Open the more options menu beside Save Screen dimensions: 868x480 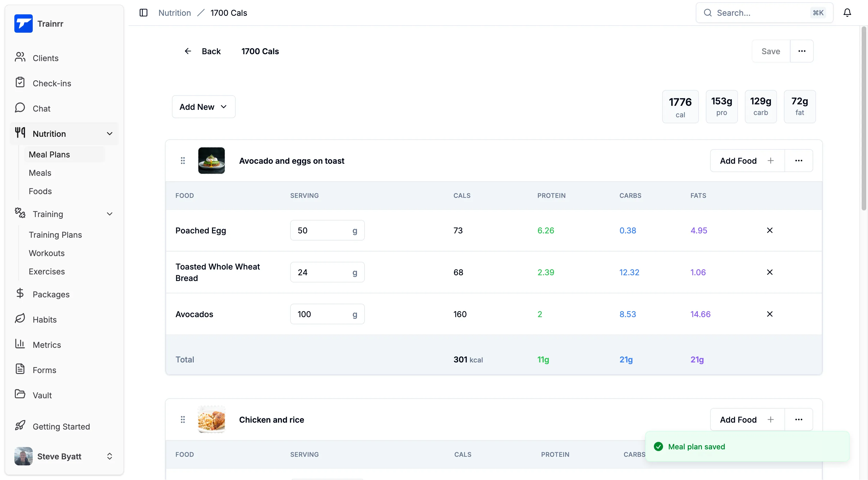pyautogui.click(x=802, y=51)
